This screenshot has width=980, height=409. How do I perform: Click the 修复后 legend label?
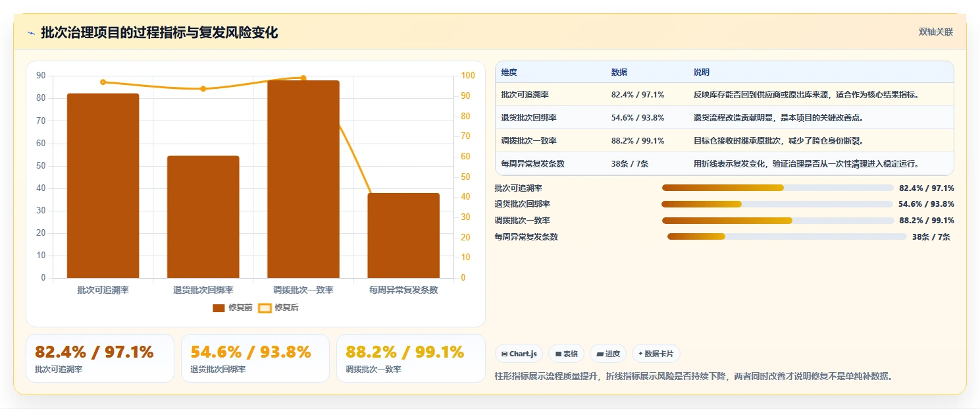pyautogui.click(x=286, y=308)
